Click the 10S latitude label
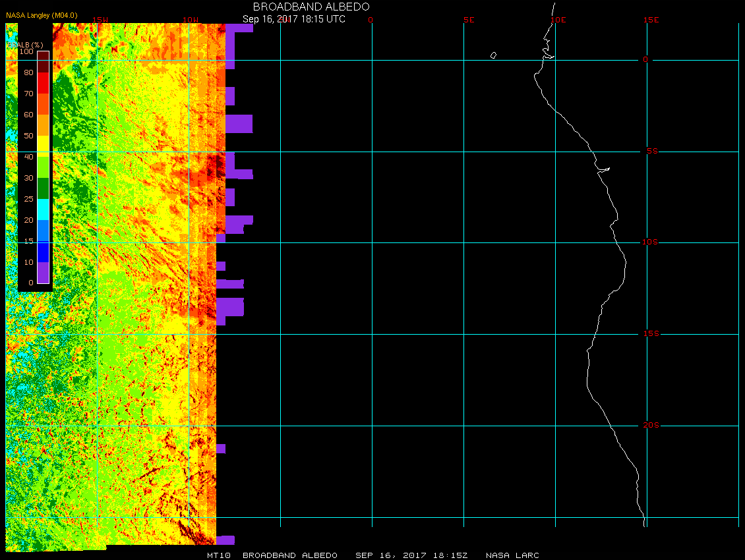 click(650, 242)
